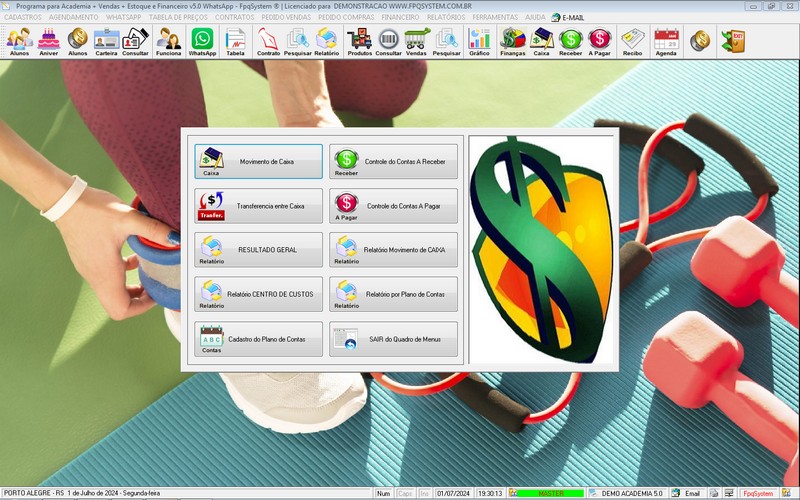800x500 pixels.
Task: Open the FINANCEIRO menu
Action: pyautogui.click(x=400, y=17)
